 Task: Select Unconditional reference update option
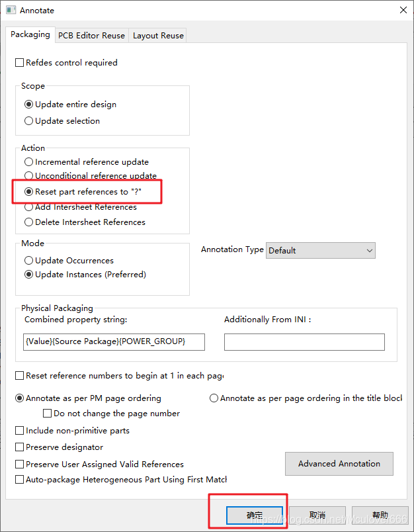(x=28, y=176)
